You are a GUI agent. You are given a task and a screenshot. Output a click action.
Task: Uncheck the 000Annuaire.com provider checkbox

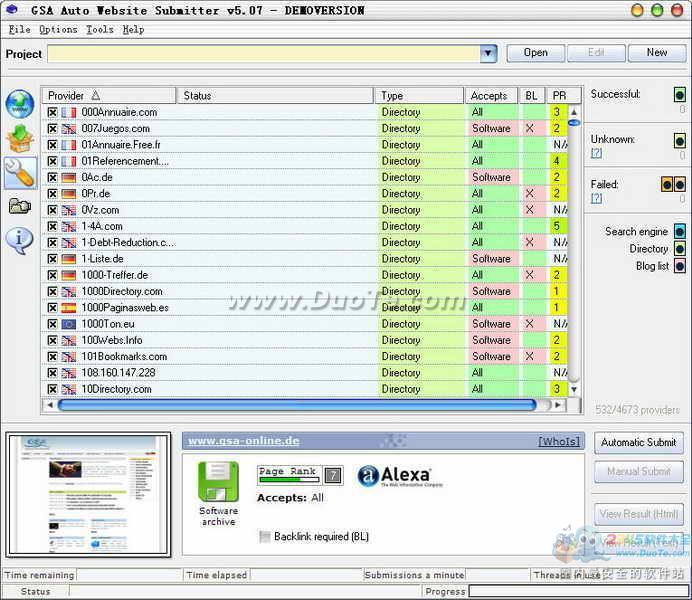click(52, 112)
